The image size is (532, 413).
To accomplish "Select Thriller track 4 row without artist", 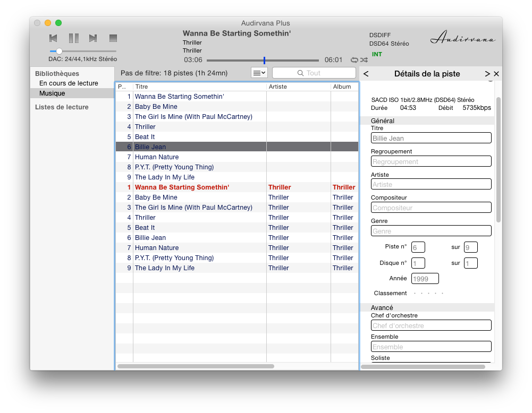I will coord(237,127).
